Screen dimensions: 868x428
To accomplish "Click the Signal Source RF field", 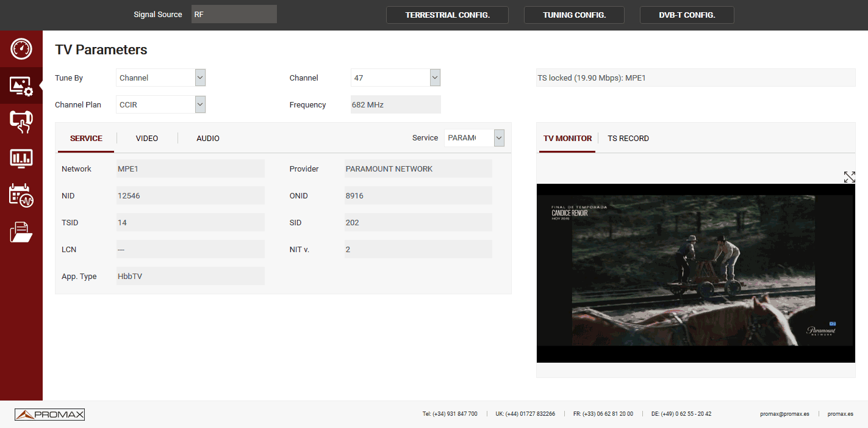I will tap(234, 15).
